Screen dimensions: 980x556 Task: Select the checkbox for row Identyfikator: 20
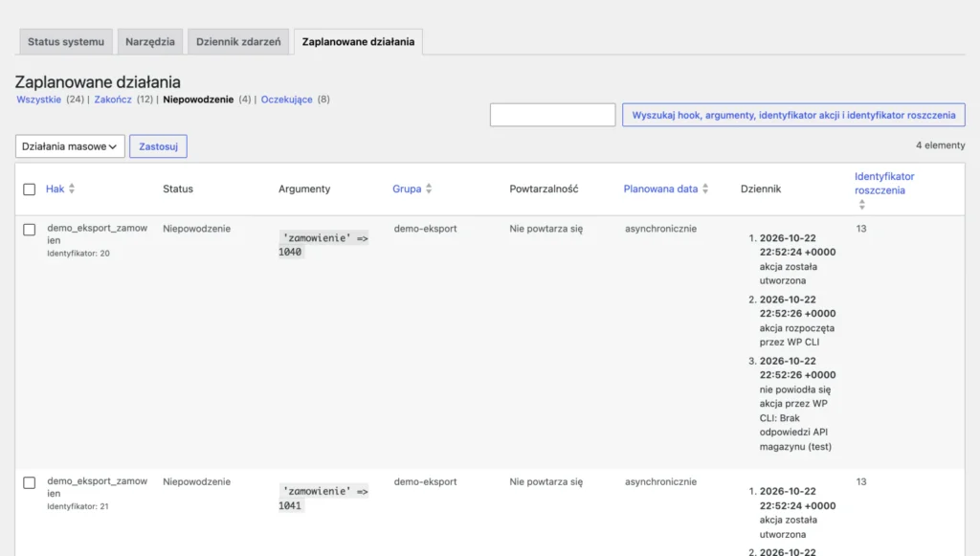point(30,230)
